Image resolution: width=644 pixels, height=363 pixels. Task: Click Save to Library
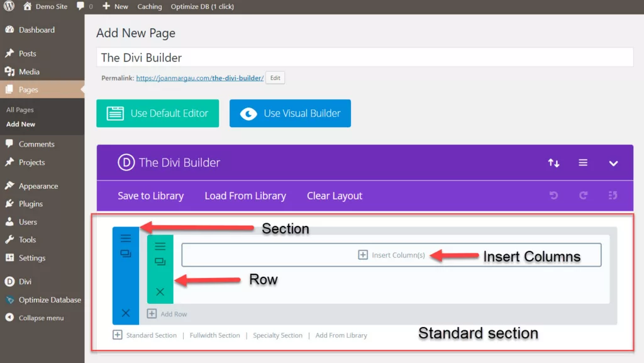click(x=151, y=196)
